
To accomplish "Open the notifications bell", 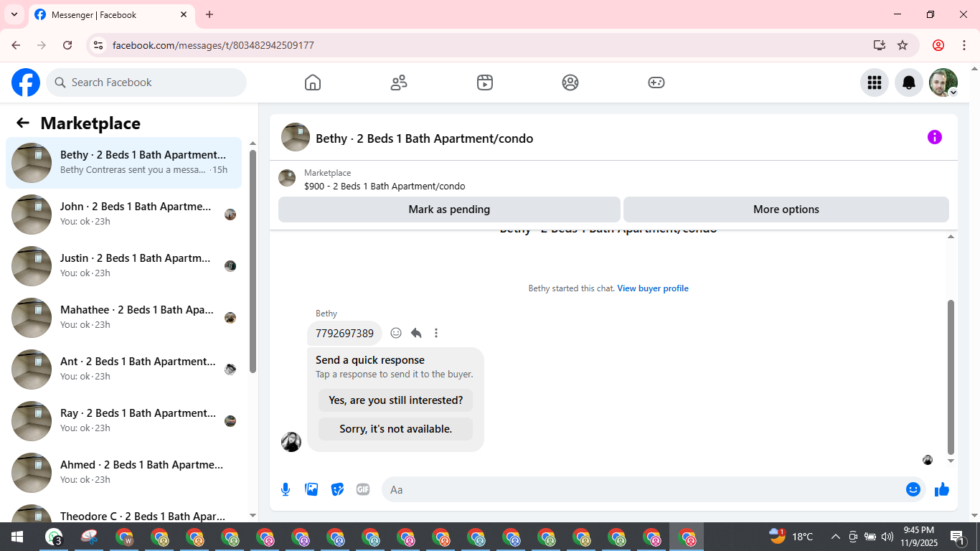I will coord(909,83).
